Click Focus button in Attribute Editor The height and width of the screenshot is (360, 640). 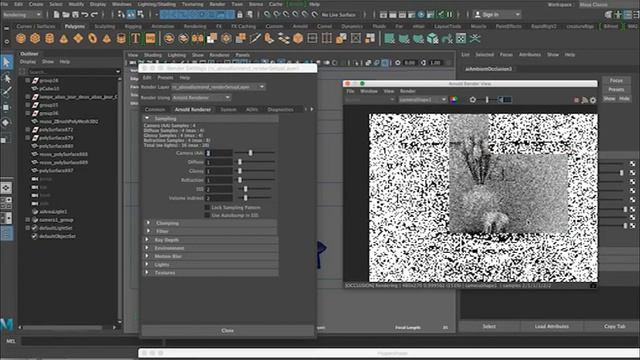pos(616,80)
